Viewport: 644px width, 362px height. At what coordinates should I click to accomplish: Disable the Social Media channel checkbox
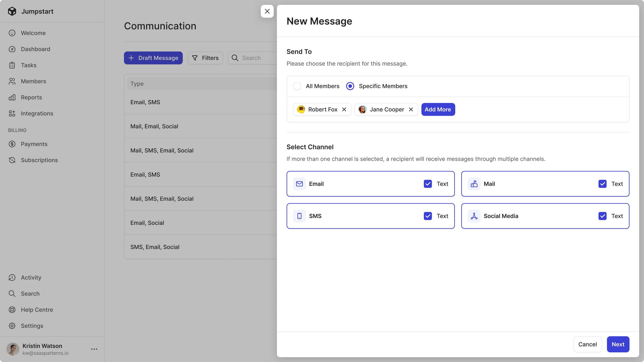coord(602,216)
